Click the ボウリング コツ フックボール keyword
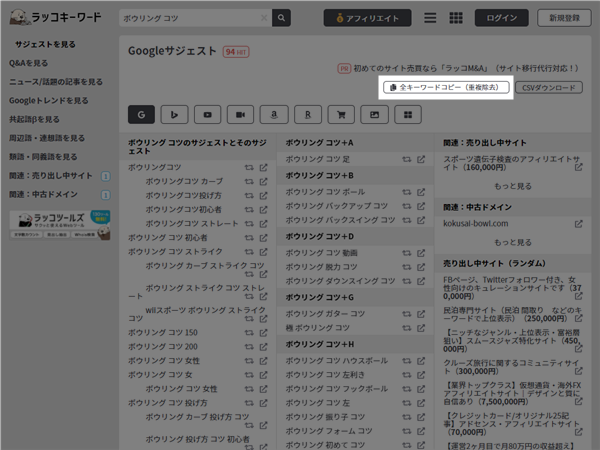The width and height of the screenshot is (600, 450). tap(337, 389)
